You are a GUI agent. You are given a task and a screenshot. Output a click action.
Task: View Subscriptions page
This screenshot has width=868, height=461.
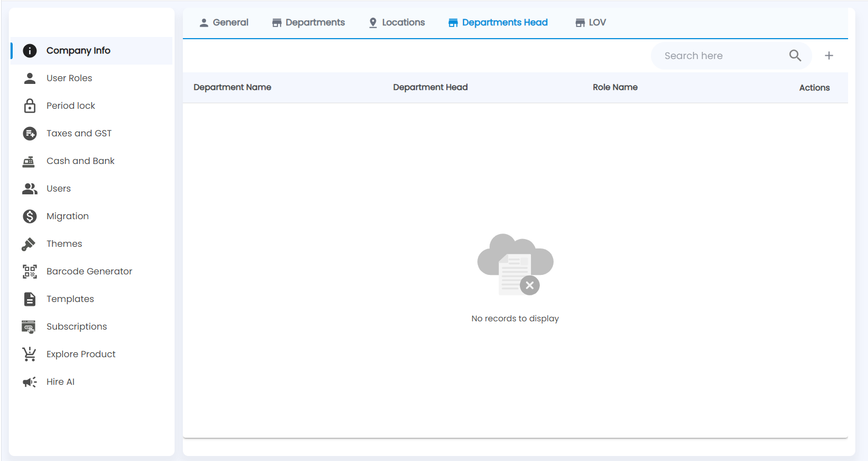[x=91, y=327]
